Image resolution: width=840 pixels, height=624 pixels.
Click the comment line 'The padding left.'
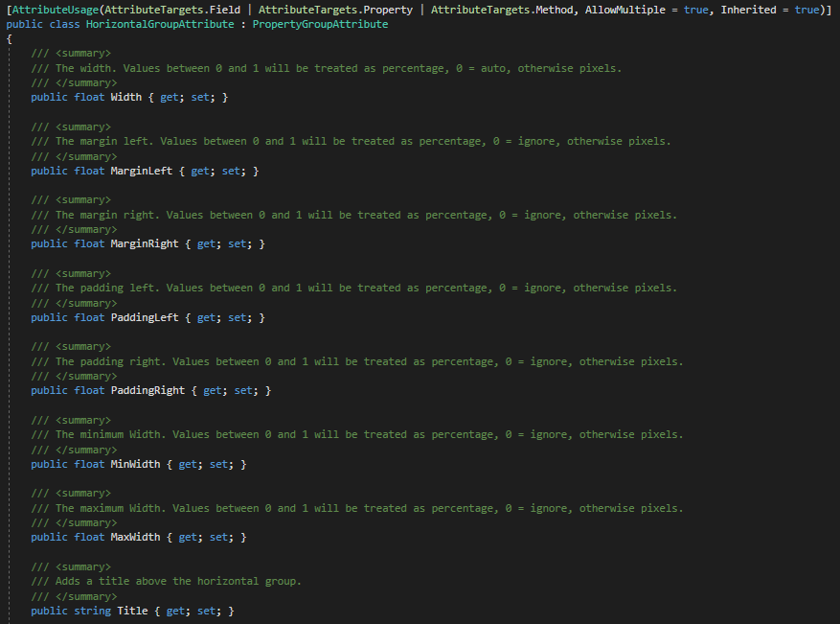[354, 288]
